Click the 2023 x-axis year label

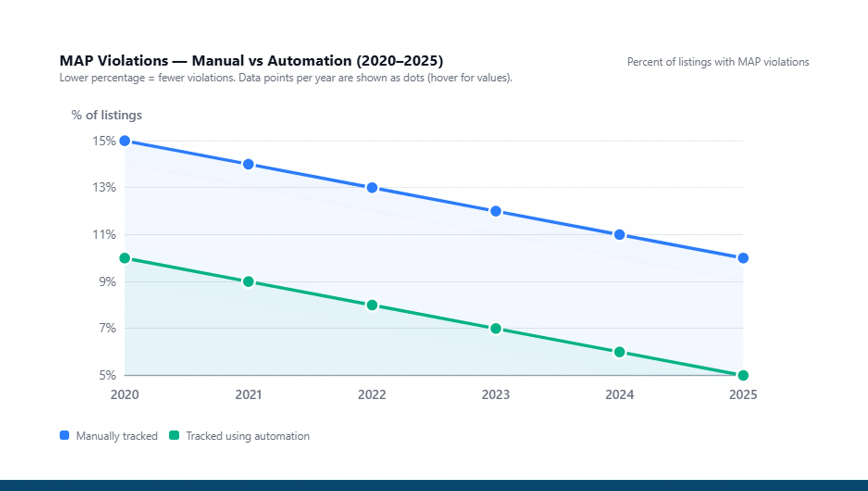[x=495, y=395]
